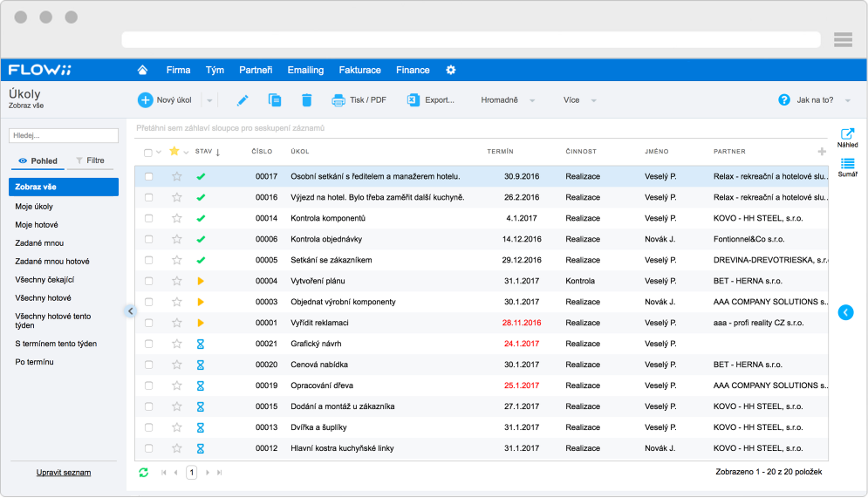The image size is (868, 498).
Task: Tick the select-all checkbox in header
Action: (147, 152)
